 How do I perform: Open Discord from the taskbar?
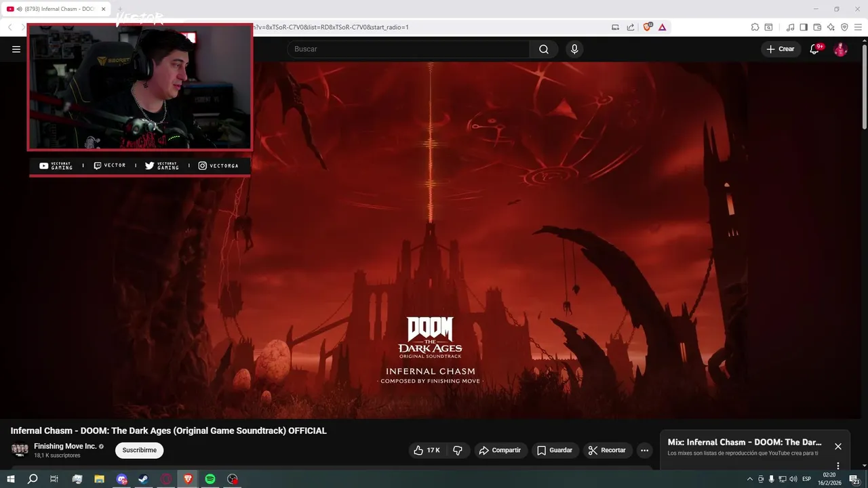tap(121, 479)
